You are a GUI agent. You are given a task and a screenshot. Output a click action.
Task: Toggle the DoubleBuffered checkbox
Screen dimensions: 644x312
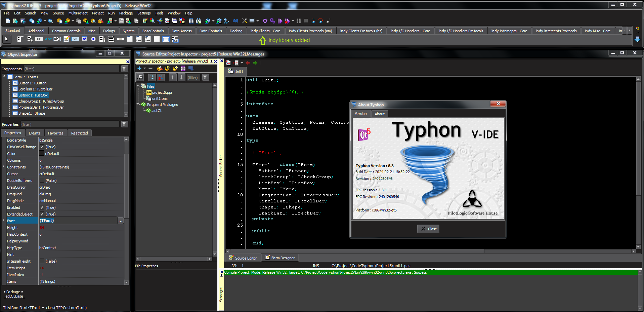(x=42, y=181)
